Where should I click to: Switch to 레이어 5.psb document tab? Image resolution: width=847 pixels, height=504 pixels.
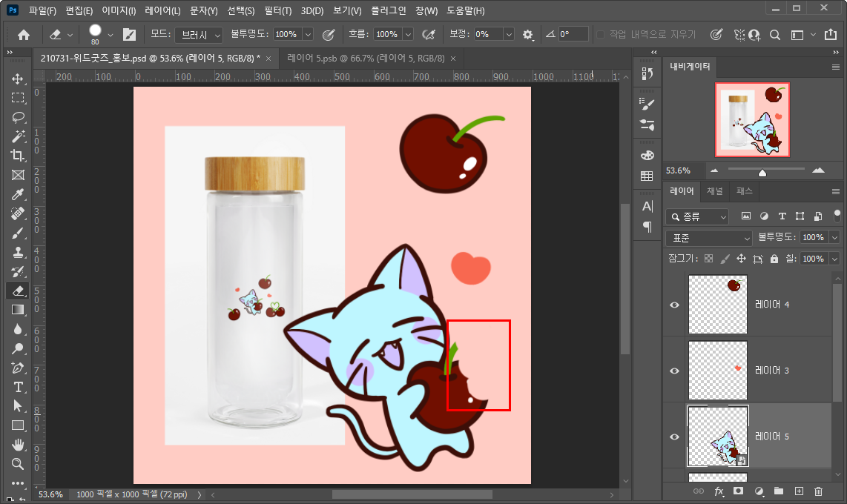point(366,59)
